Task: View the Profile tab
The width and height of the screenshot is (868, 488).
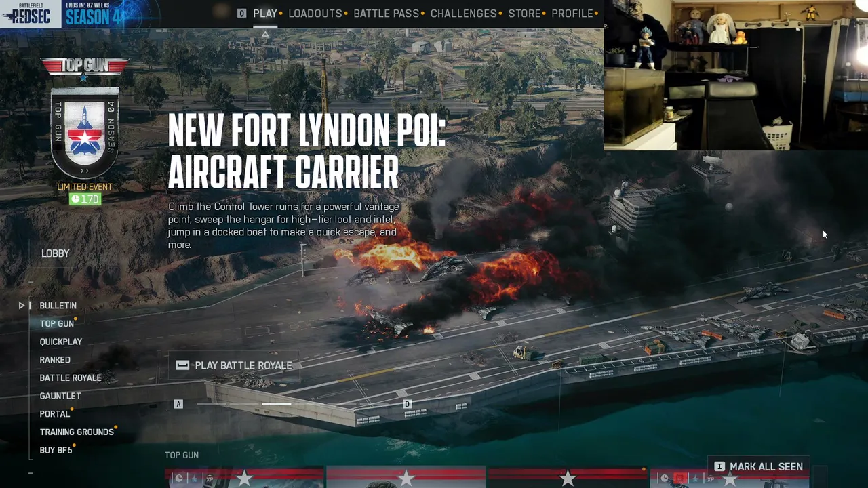Action: [572, 14]
